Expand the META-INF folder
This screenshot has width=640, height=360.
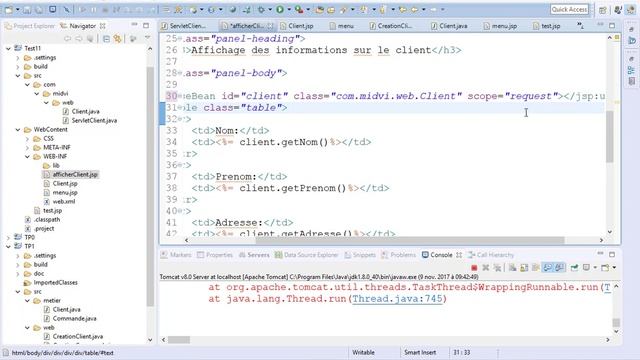27,147
